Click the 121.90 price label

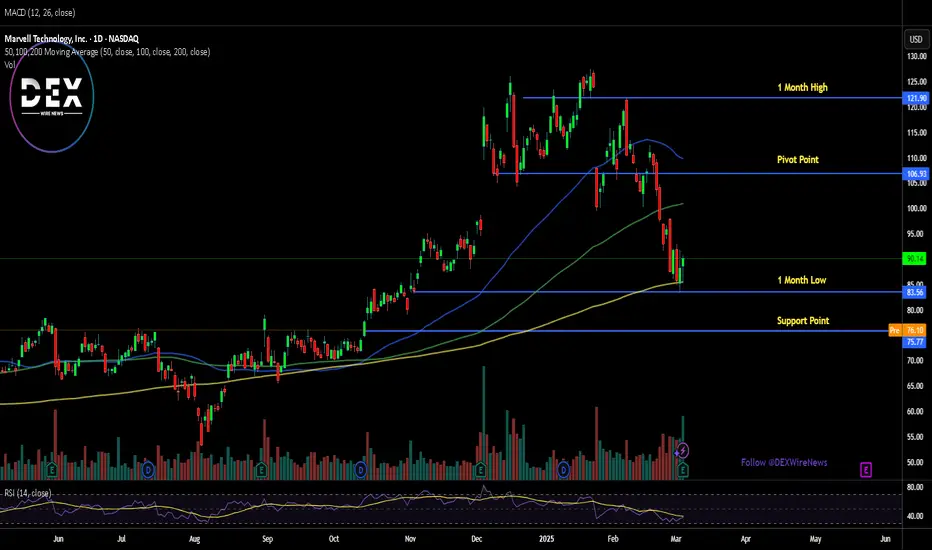pyautogui.click(x=916, y=98)
